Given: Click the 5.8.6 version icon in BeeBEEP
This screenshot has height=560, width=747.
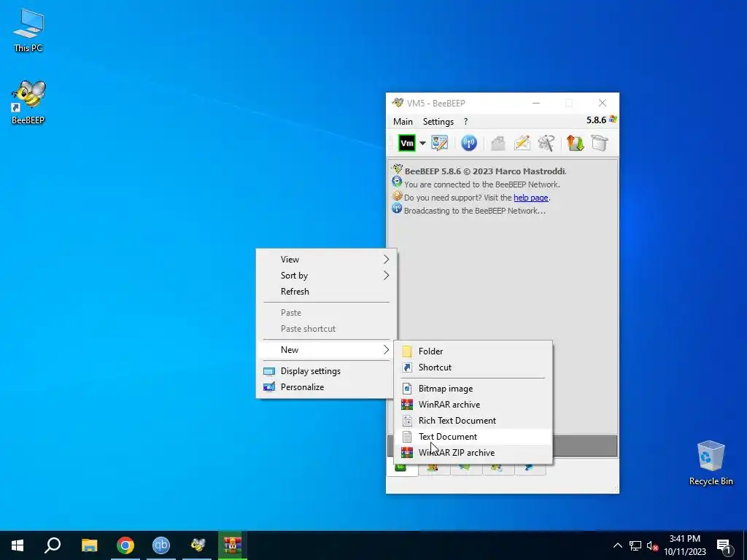Looking at the screenshot, I should 613,120.
